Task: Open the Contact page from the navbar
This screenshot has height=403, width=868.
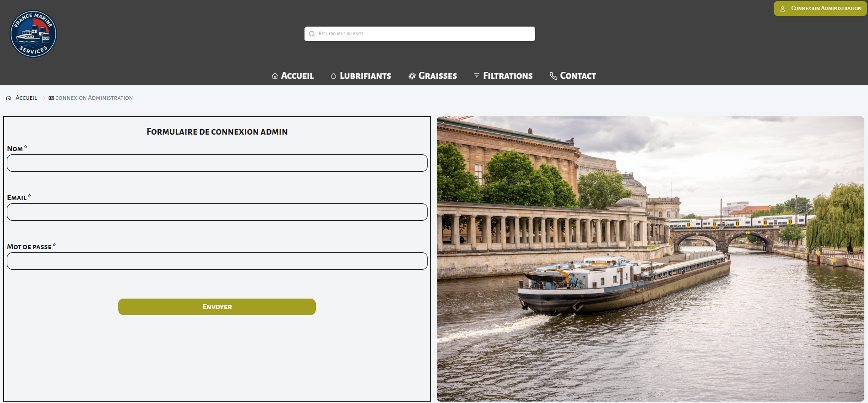Action: [577, 76]
